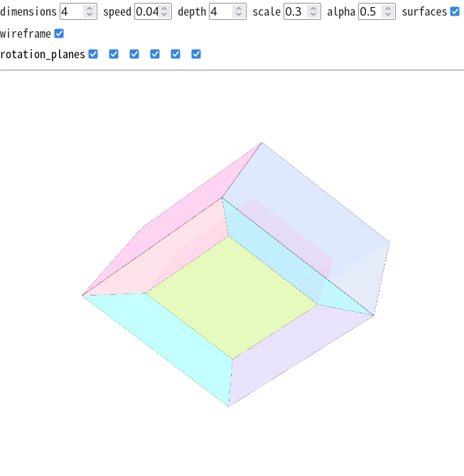Toggle the sixth rotation_planes checkbox
Image resolution: width=464 pixels, height=476 pixels.
[196, 54]
